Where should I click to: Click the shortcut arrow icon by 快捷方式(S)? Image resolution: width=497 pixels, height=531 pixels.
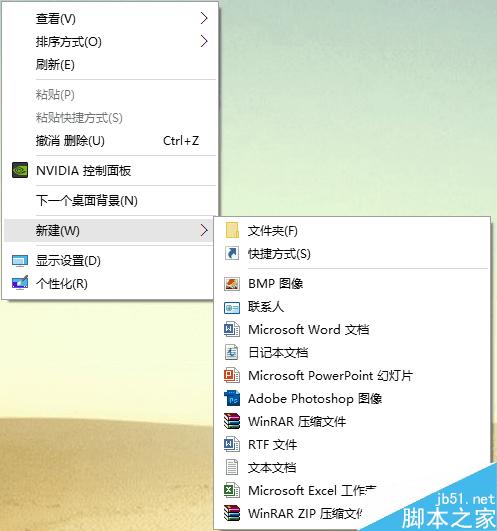pyautogui.click(x=232, y=253)
